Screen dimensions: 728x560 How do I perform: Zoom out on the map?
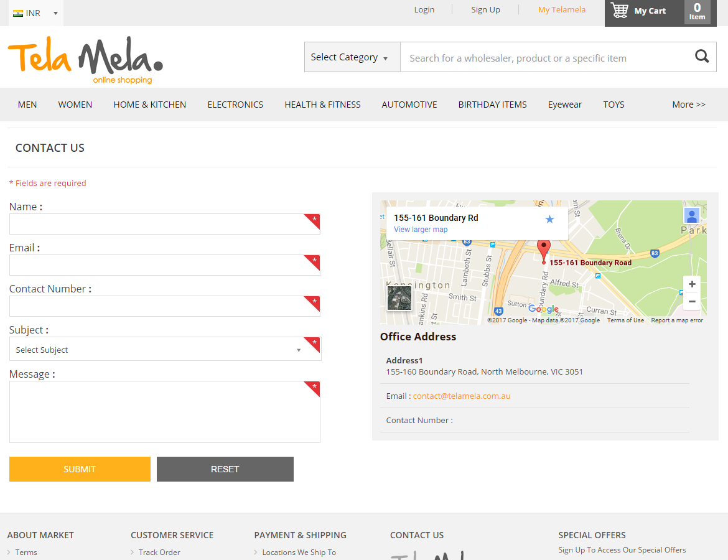[x=692, y=301]
